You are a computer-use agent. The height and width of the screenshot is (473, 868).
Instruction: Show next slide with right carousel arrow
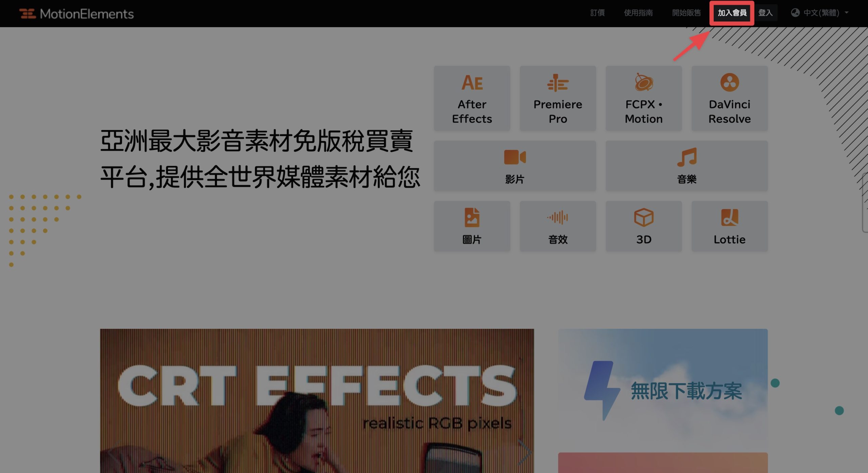point(524,452)
